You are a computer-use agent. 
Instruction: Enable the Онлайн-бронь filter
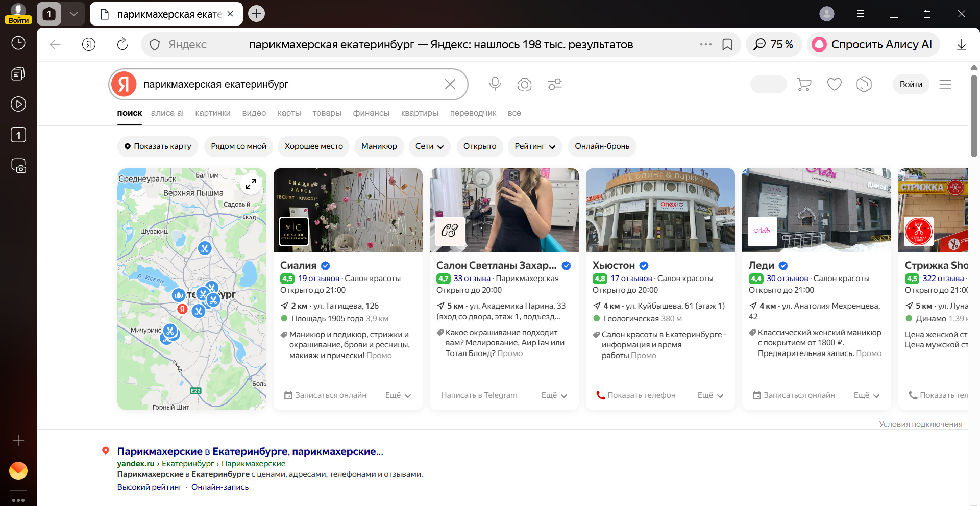pyautogui.click(x=602, y=146)
